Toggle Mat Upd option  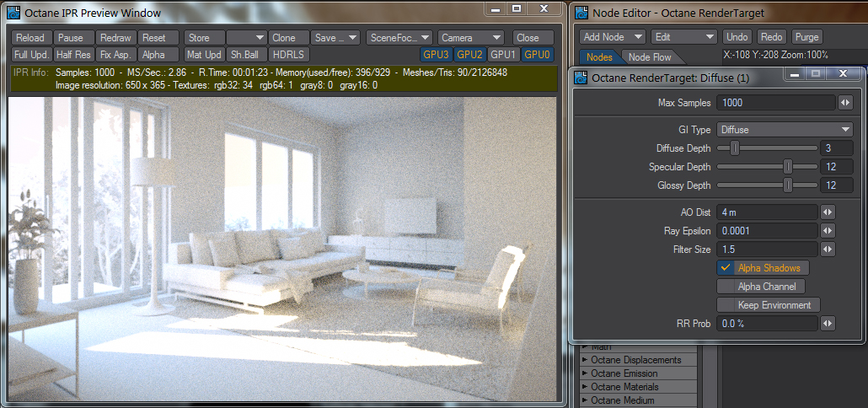(204, 55)
